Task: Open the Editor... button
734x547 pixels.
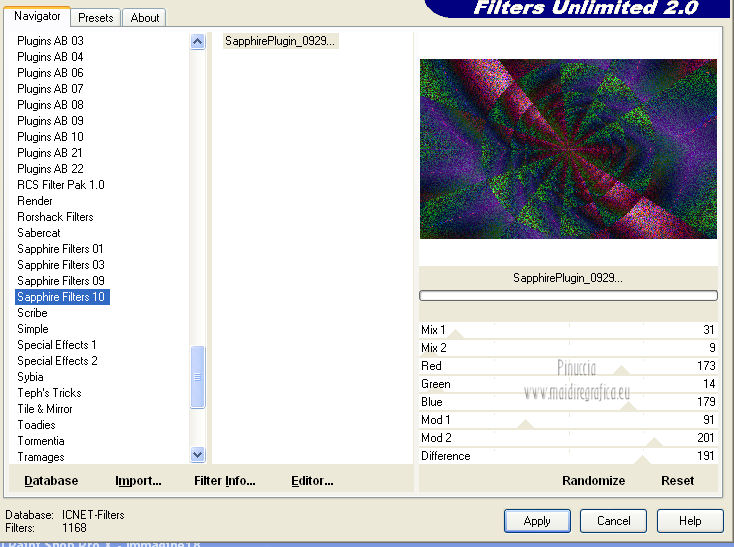Action: (x=312, y=481)
